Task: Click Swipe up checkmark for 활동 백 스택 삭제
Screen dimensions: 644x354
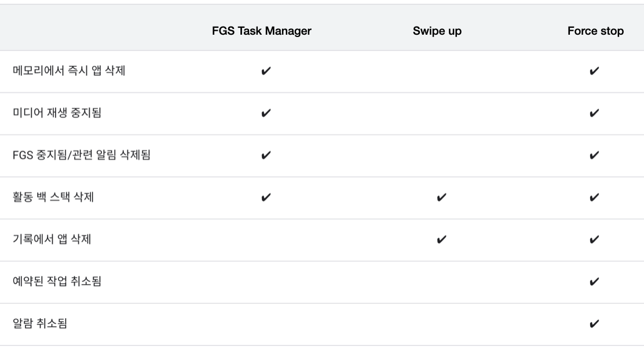Action: pos(441,197)
